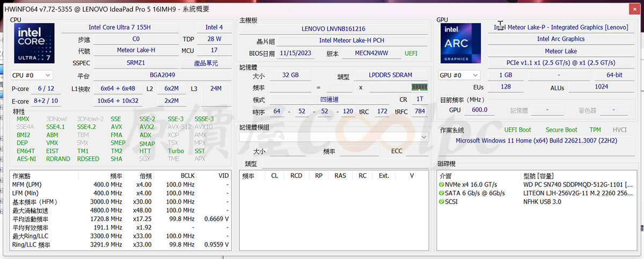Click the AES-NI feature flag
The width and height of the screenshot is (644, 259).
pyautogui.click(x=26, y=159)
